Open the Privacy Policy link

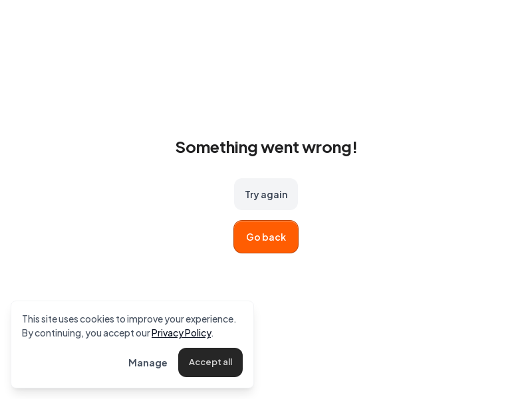coord(181,332)
